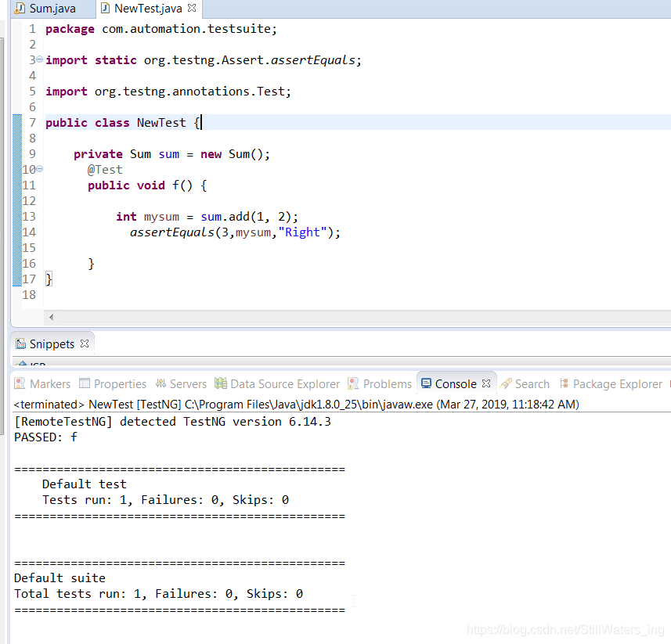The width and height of the screenshot is (671, 644).
Task: Select the Console view tab
Action: 456,384
